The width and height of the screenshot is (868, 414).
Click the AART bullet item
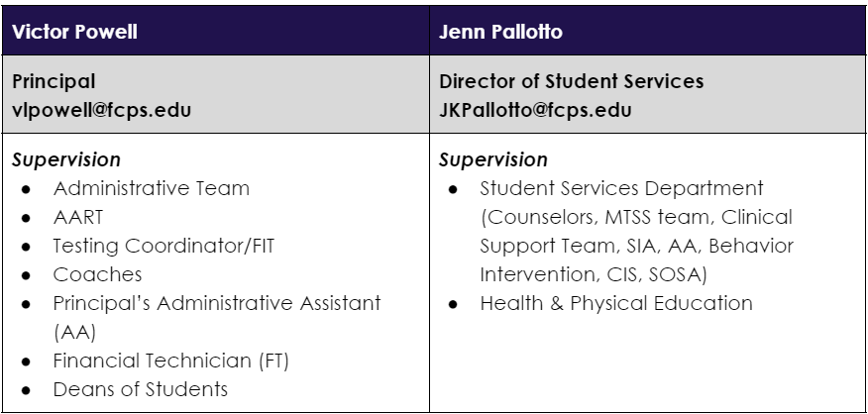[x=76, y=216]
